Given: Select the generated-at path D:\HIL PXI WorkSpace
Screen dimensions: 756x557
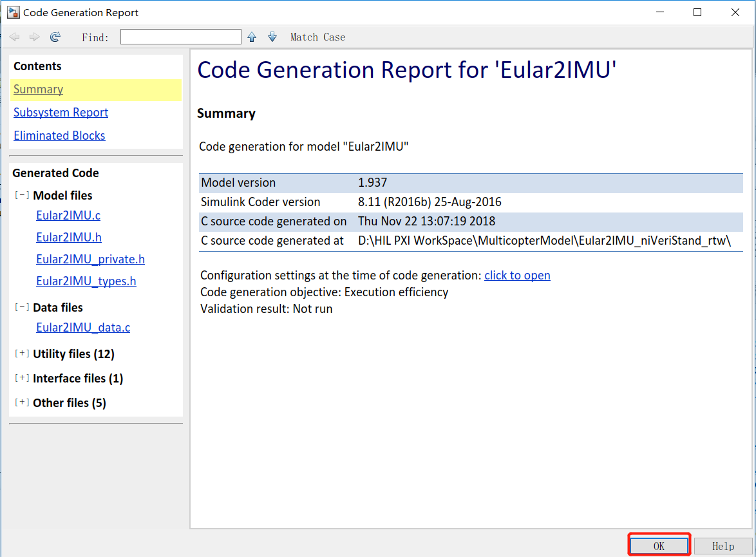Looking at the screenshot, I should pyautogui.click(x=544, y=241).
